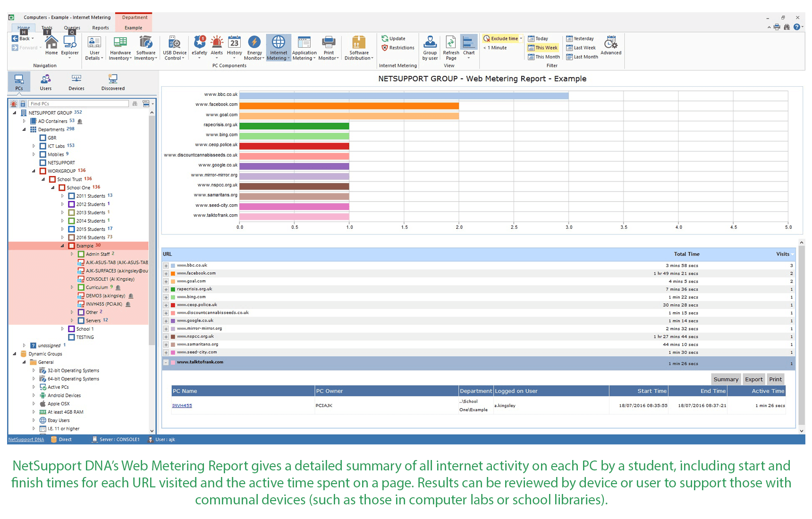Screen dimensions: 812x519
Task: Switch to the Users view in sidebar
Action: pyautogui.click(x=45, y=81)
